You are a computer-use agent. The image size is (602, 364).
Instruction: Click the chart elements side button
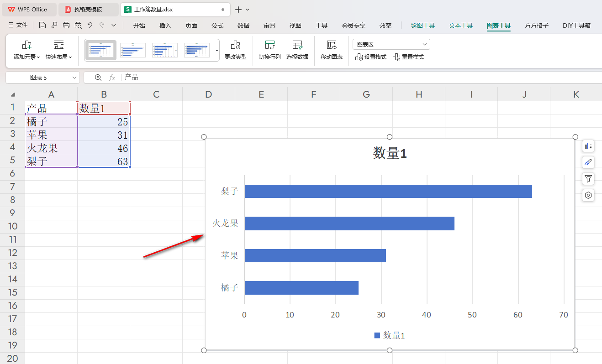[x=588, y=146]
